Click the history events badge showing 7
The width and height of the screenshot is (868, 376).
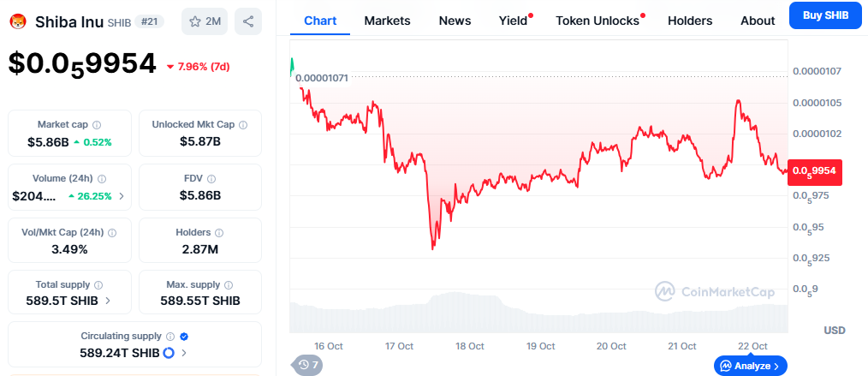[x=309, y=365]
